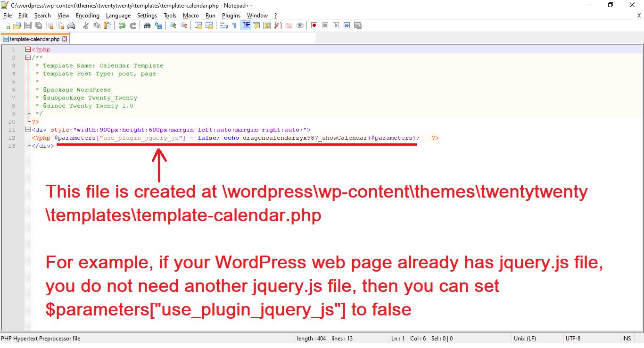This screenshot has width=644, height=348.
Task: Create a new file with New icon
Action: (6, 25)
